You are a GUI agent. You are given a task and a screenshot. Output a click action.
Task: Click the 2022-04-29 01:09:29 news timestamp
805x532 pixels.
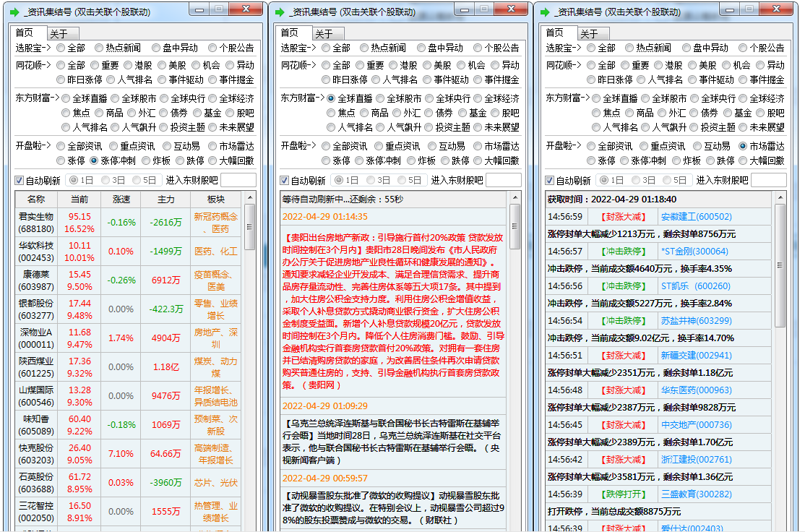coord(325,406)
